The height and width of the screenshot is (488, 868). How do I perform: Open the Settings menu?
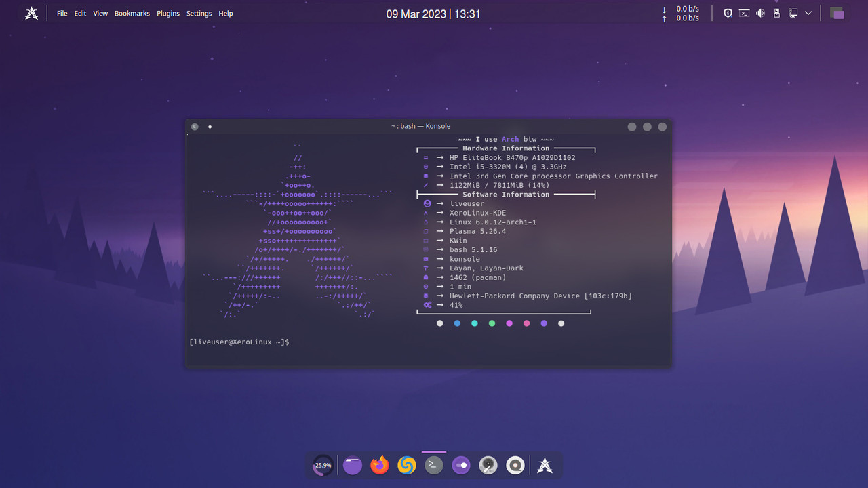(x=199, y=14)
